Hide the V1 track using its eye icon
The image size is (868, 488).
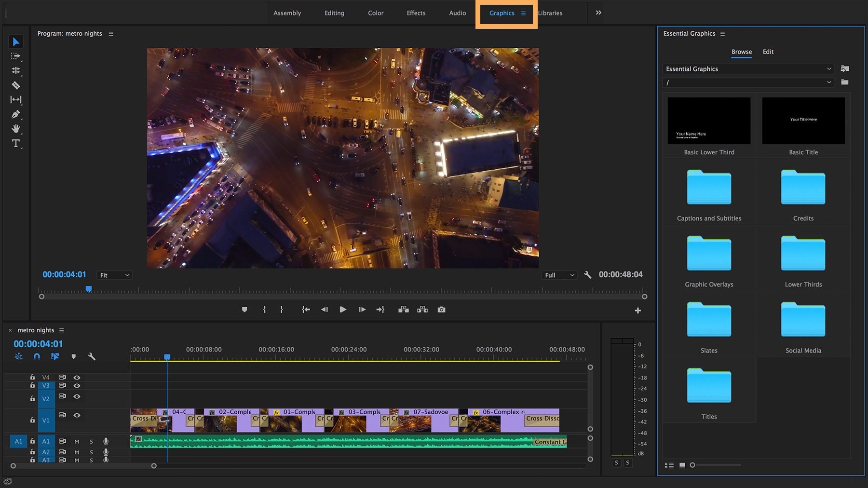click(x=77, y=415)
